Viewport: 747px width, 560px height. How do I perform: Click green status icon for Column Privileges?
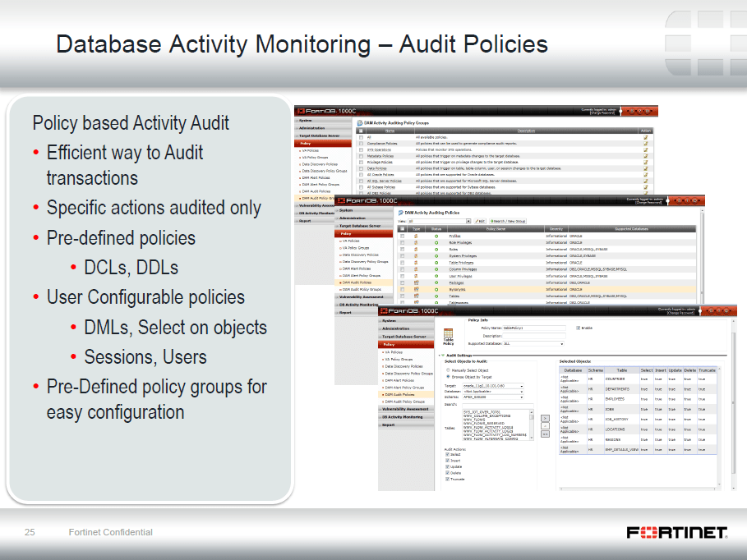click(436, 269)
